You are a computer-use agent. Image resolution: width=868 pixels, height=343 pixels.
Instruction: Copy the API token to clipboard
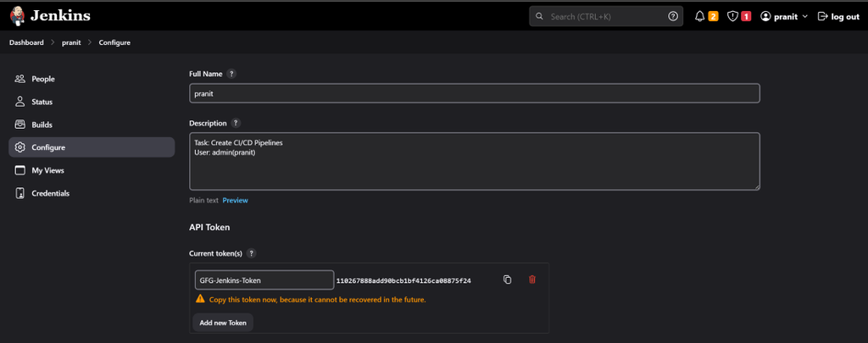507,280
